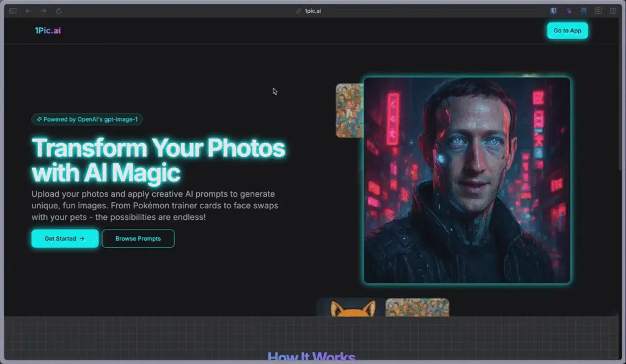The width and height of the screenshot is (626, 364).
Task: Go back with the left arrow
Action: click(x=28, y=11)
